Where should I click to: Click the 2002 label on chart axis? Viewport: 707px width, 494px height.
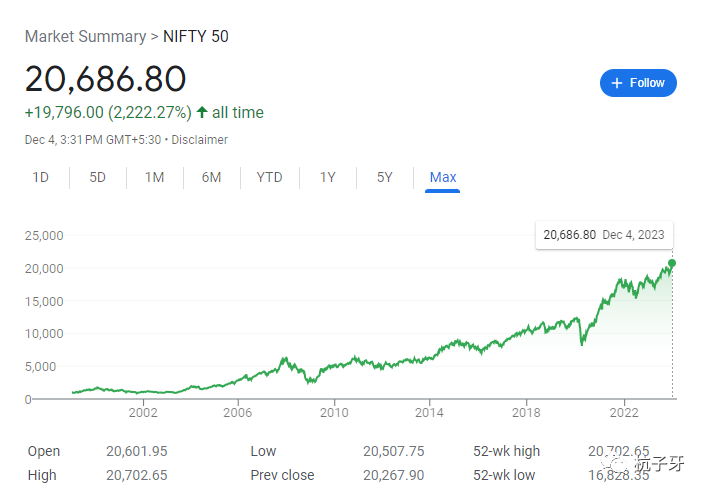pyautogui.click(x=143, y=412)
